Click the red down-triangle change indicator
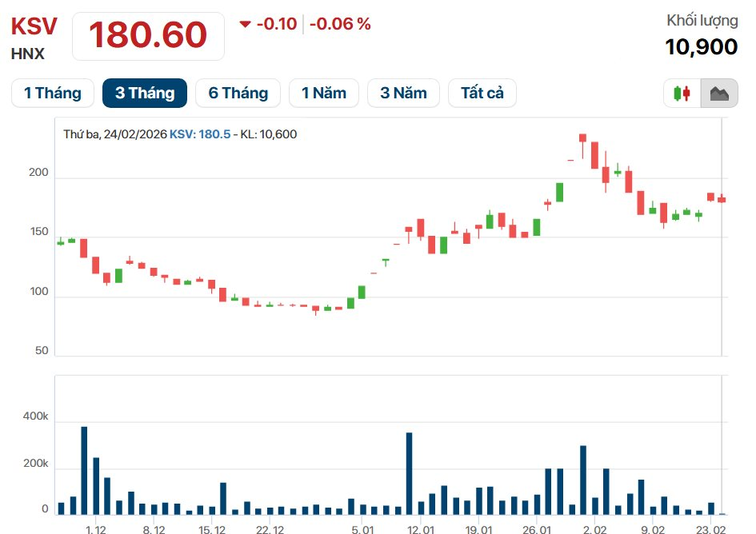This screenshot has width=756, height=534. click(x=246, y=24)
